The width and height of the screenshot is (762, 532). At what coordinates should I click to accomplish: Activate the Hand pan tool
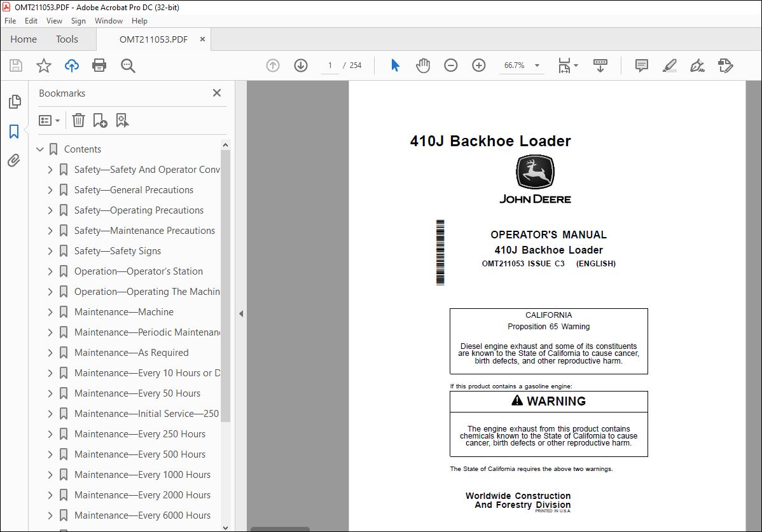423,65
